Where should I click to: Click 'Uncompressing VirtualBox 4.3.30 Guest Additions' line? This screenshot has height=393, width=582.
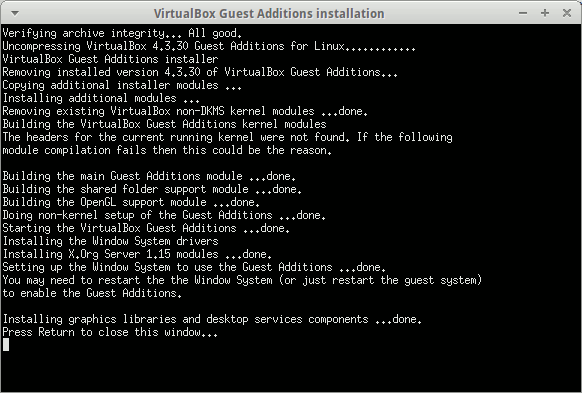click(209, 46)
